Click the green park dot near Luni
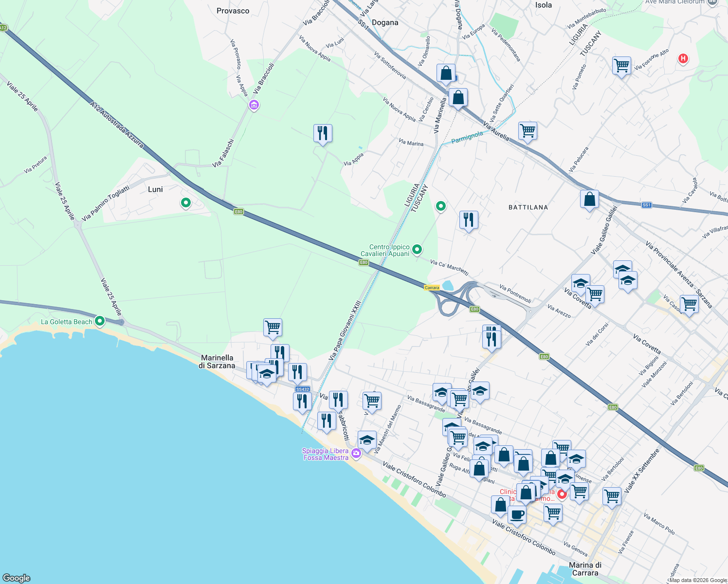This screenshot has width=728, height=584. [x=185, y=203]
